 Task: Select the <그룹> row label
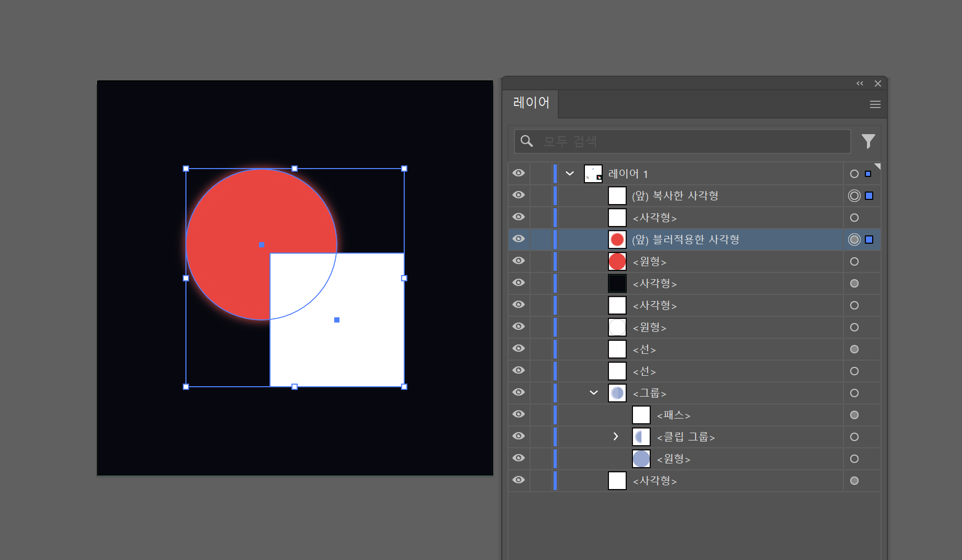[649, 393]
